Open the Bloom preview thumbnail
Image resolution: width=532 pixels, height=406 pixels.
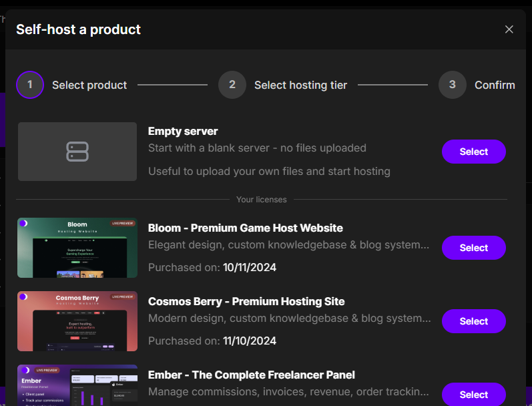tap(77, 248)
